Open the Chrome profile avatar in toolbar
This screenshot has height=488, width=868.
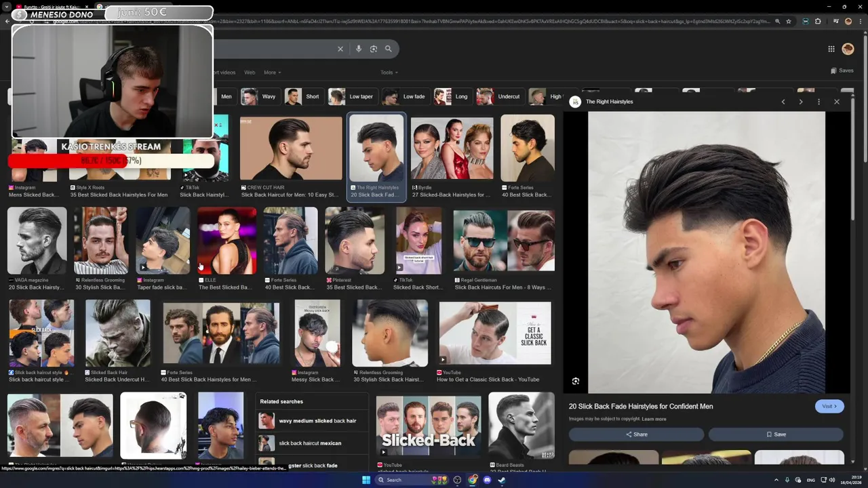point(848,22)
